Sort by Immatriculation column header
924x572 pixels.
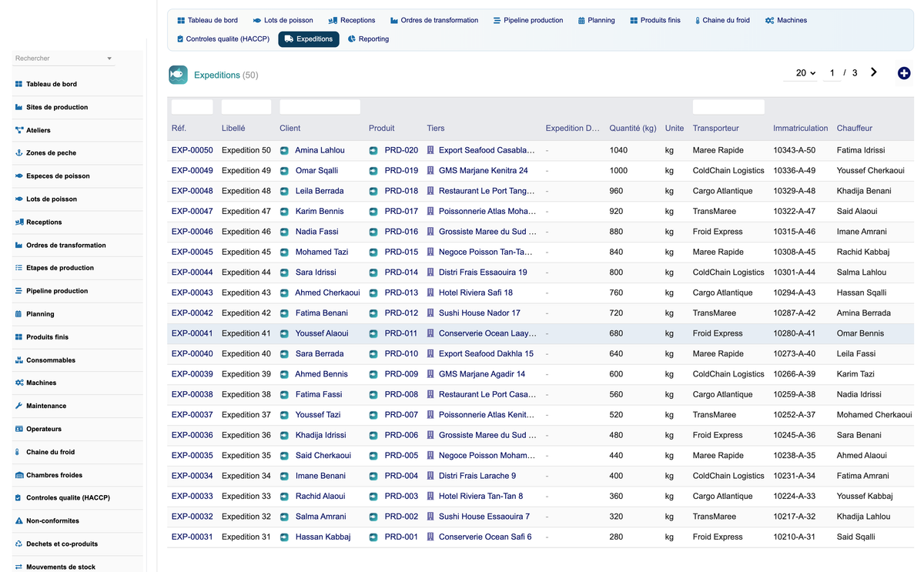point(801,128)
